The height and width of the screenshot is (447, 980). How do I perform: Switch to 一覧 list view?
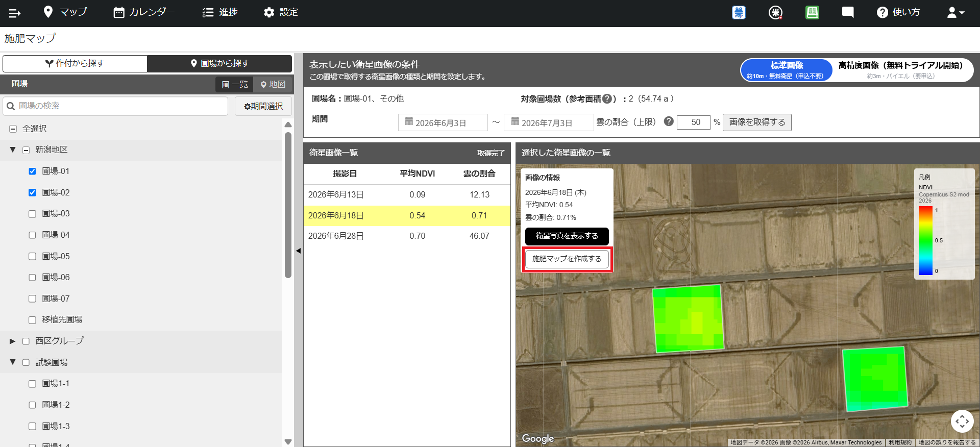[x=234, y=84]
